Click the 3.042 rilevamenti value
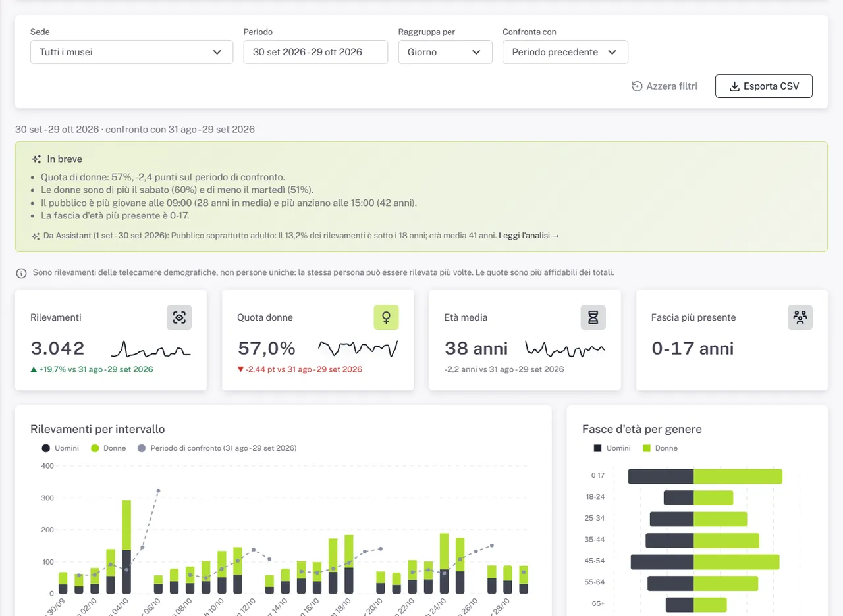The width and height of the screenshot is (843, 616). point(58,348)
